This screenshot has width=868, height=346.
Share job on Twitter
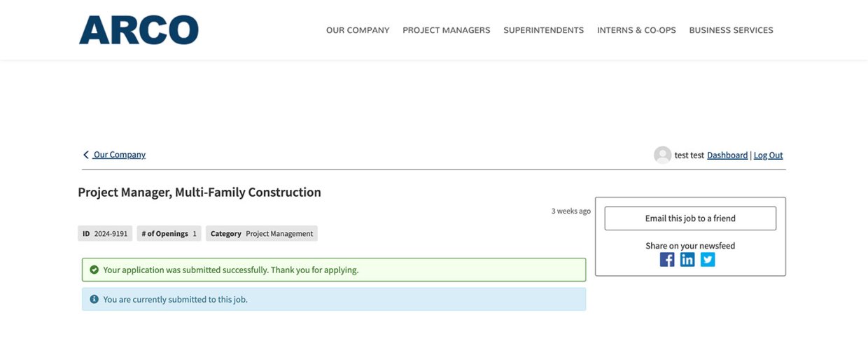click(x=708, y=260)
